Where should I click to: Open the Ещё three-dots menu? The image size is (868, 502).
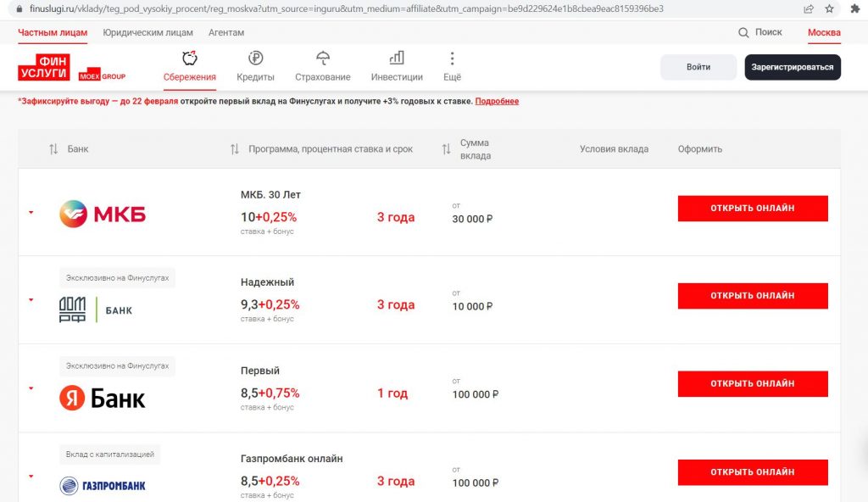pyautogui.click(x=453, y=66)
